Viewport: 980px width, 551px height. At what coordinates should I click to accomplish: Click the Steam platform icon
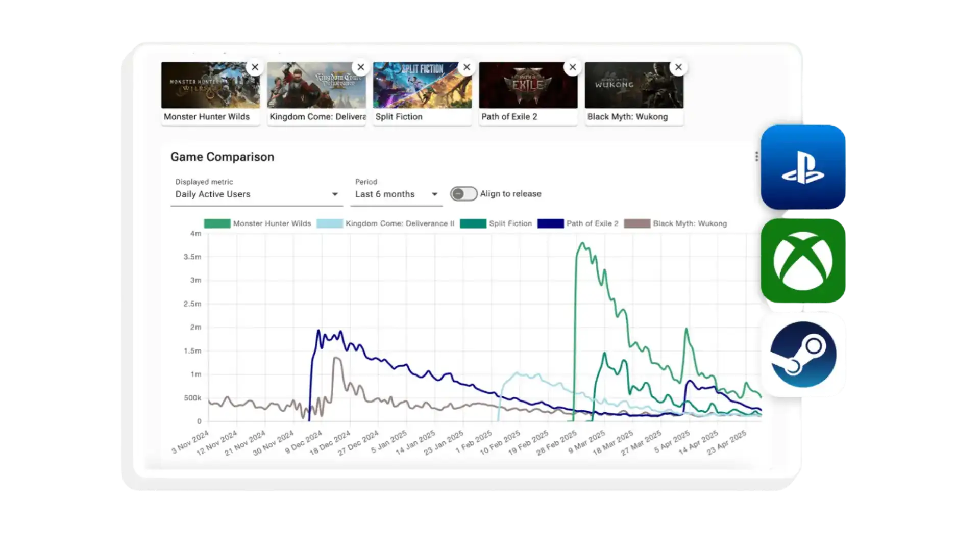pos(803,355)
